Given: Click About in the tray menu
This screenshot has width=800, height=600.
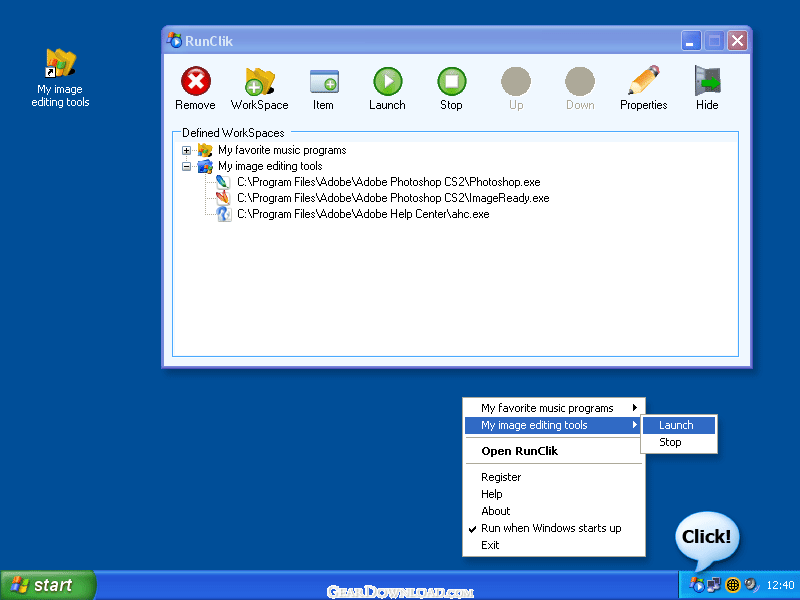Looking at the screenshot, I should [x=554, y=511].
